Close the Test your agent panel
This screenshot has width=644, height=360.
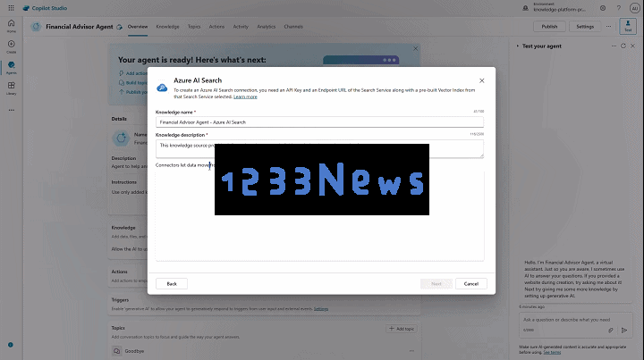633,46
